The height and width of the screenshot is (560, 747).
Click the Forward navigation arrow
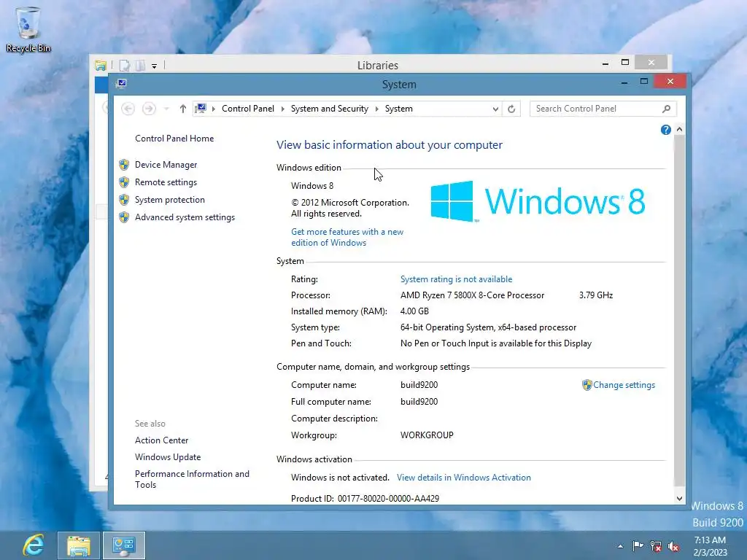[149, 109]
